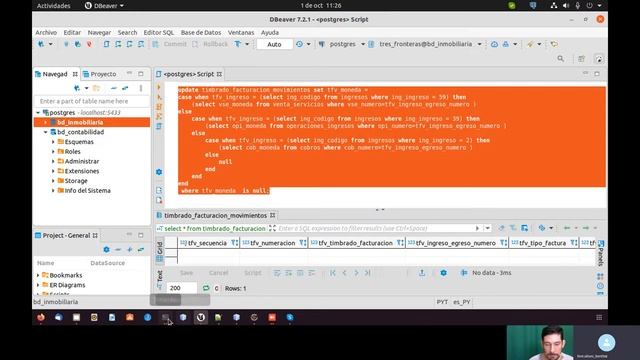
Task: Open editor settings gear in script gutter
Action: 159,172
